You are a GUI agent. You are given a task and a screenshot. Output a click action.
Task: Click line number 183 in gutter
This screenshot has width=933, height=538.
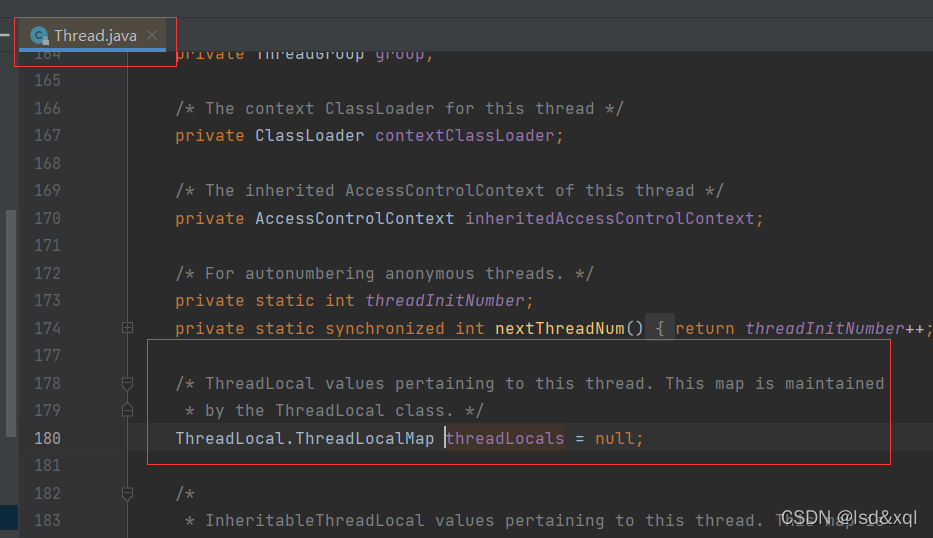48,521
